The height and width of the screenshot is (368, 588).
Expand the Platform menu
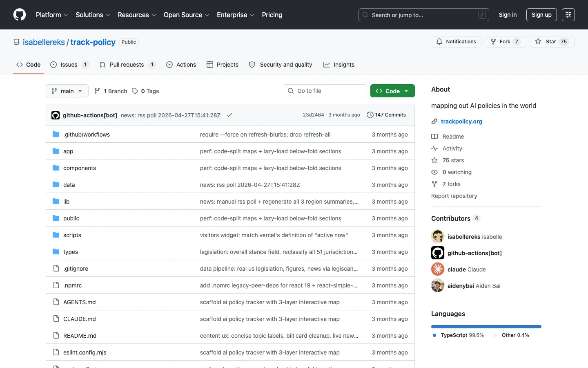click(52, 15)
